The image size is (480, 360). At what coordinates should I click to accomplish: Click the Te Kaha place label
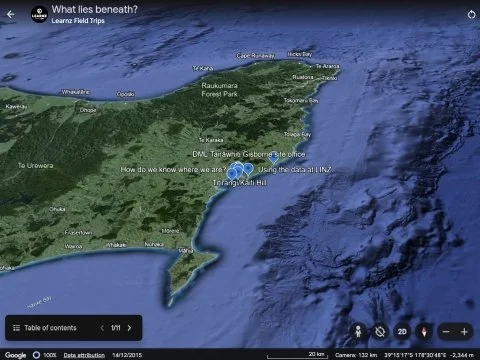coord(203,68)
